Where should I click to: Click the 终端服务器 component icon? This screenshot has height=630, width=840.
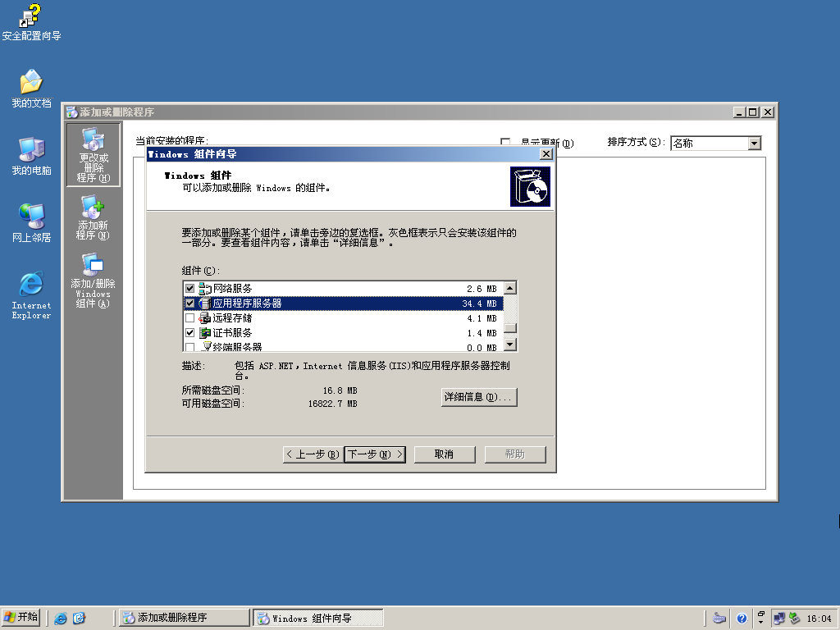206,347
